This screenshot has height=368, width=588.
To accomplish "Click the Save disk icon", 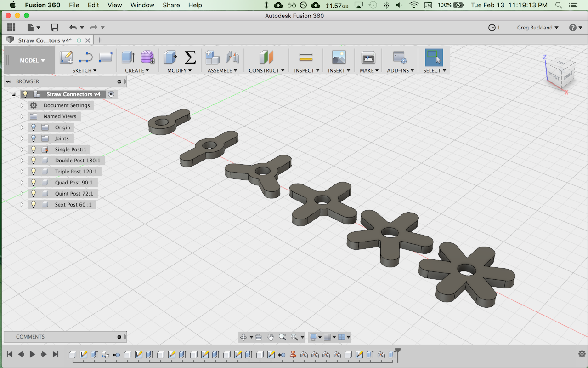I will pyautogui.click(x=55, y=28).
